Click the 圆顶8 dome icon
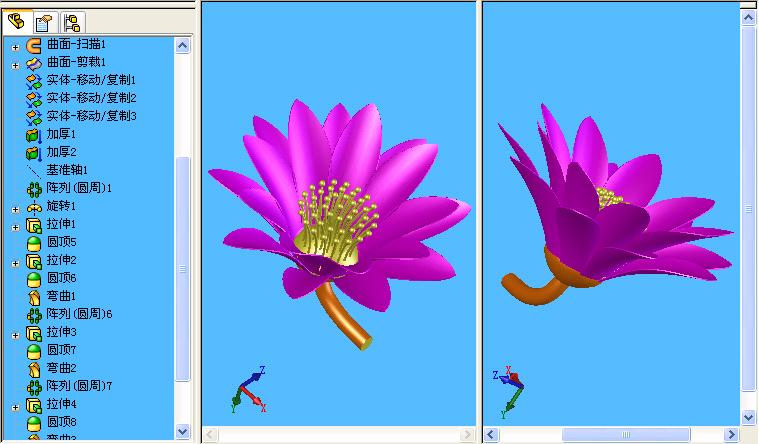The width and height of the screenshot is (759, 444). [34, 423]
